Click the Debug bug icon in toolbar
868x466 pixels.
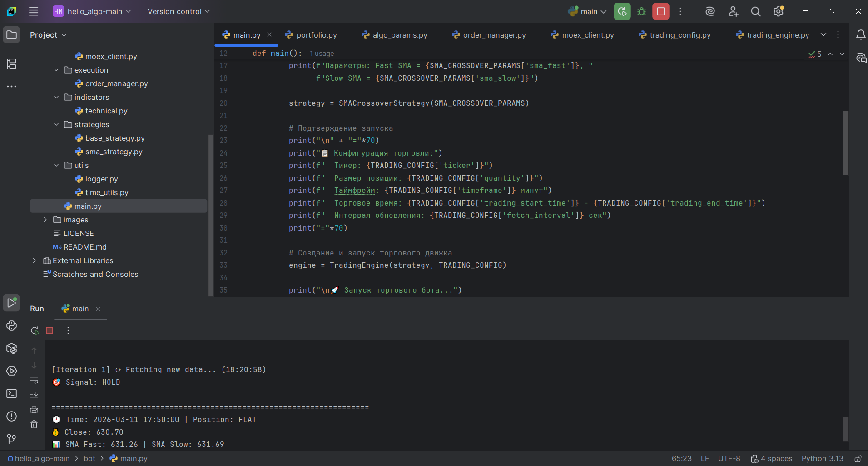[x=641, y=11]
